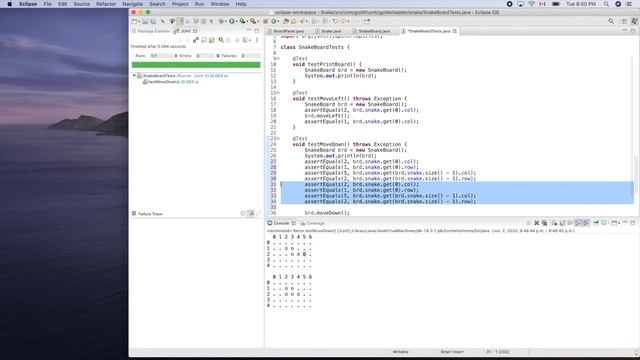Click the Save All toolbar icon
The image size is (640, 360).
point(153,21)
